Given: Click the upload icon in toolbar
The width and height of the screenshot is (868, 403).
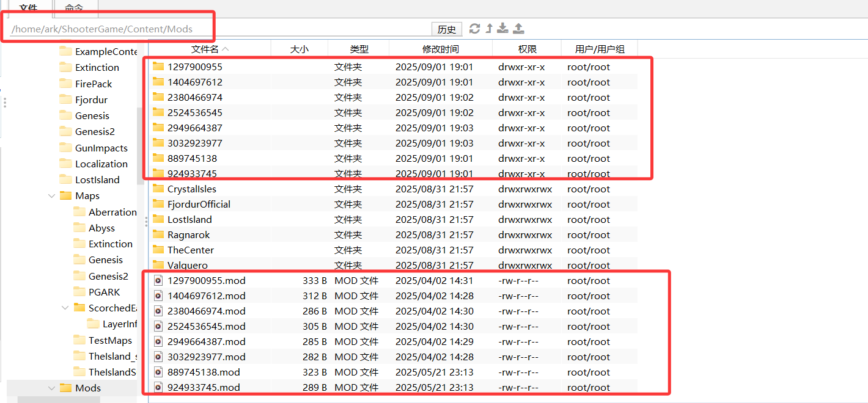Looking at the screenshot, I should [x=518, y=29].
